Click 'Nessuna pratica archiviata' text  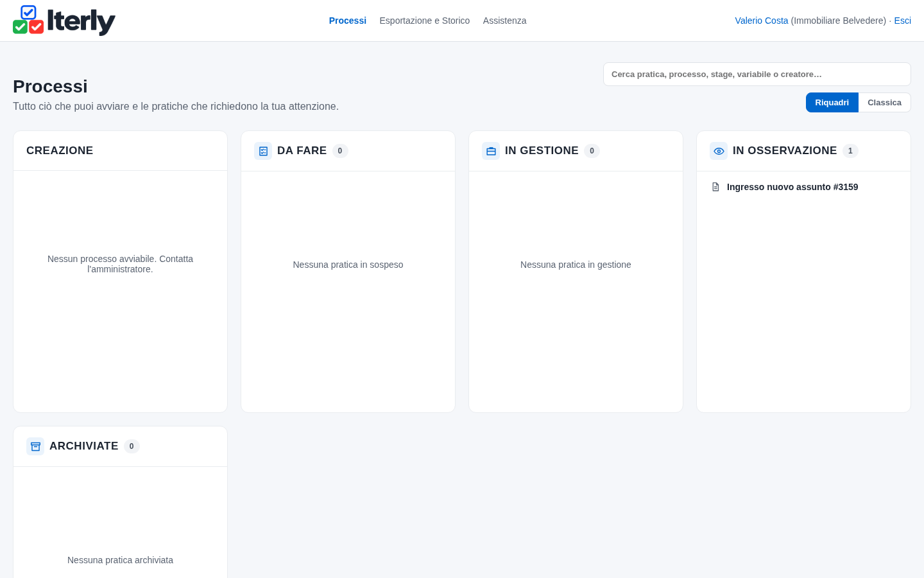(x=120, y=560)
